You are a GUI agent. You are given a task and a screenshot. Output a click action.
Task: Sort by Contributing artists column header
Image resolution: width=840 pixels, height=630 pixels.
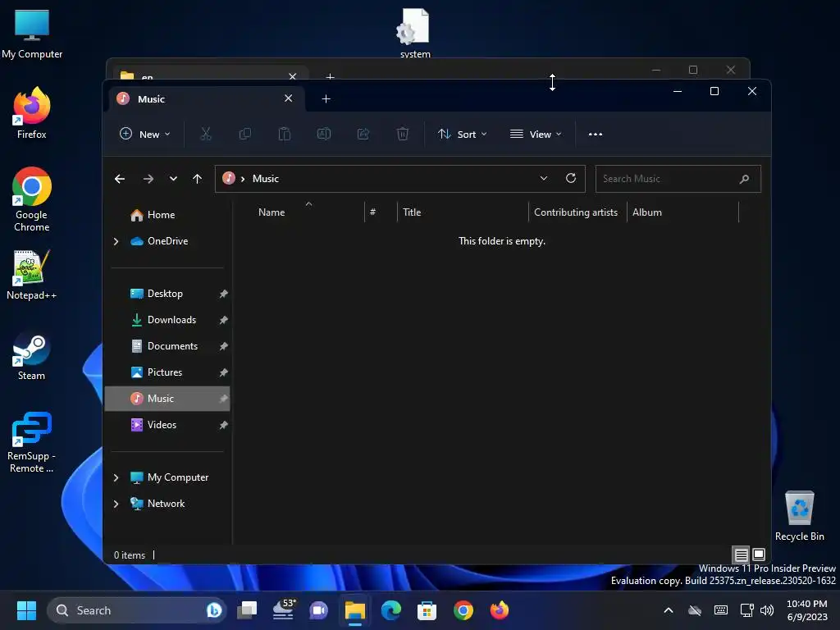click(577, 212)
